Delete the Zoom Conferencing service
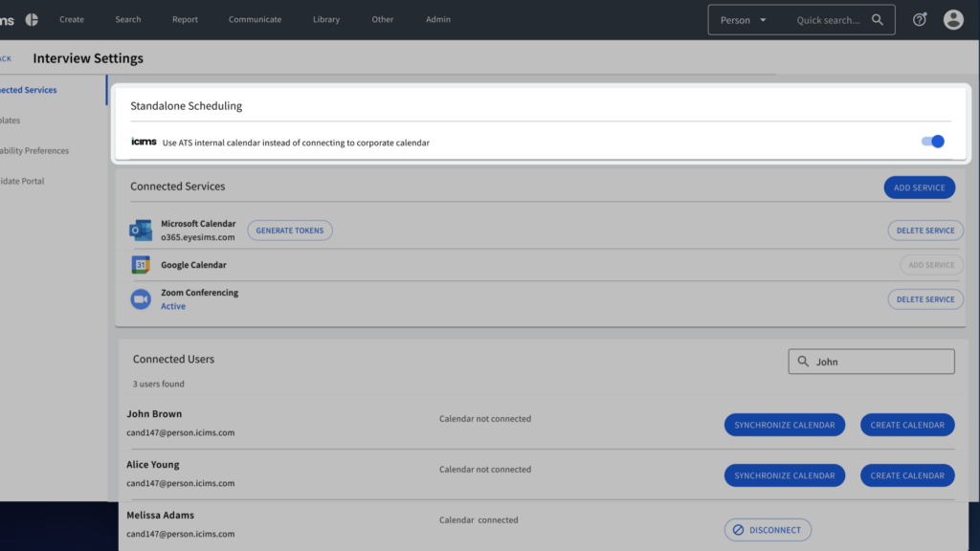The height and width of the screenshot is (551, 980). pyautogui.click(x=924, y=299)
